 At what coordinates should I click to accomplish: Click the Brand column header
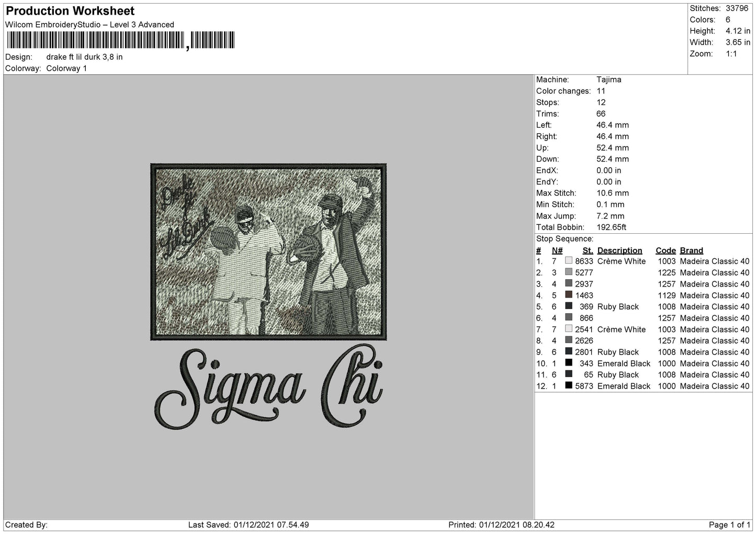[692, 251]
